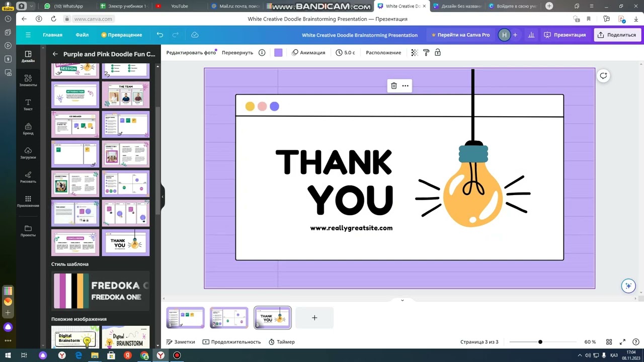Open the Brand sidebar panel
Image resolution: width=644 pixels, height=362 pixels.
[x=28, y=129]
